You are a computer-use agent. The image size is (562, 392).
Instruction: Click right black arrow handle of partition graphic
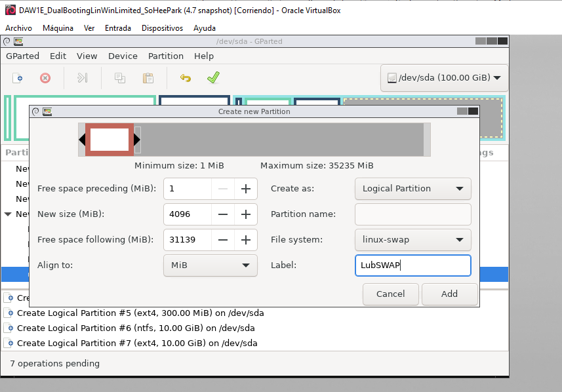pyautogui.click(x=137, y=140)
